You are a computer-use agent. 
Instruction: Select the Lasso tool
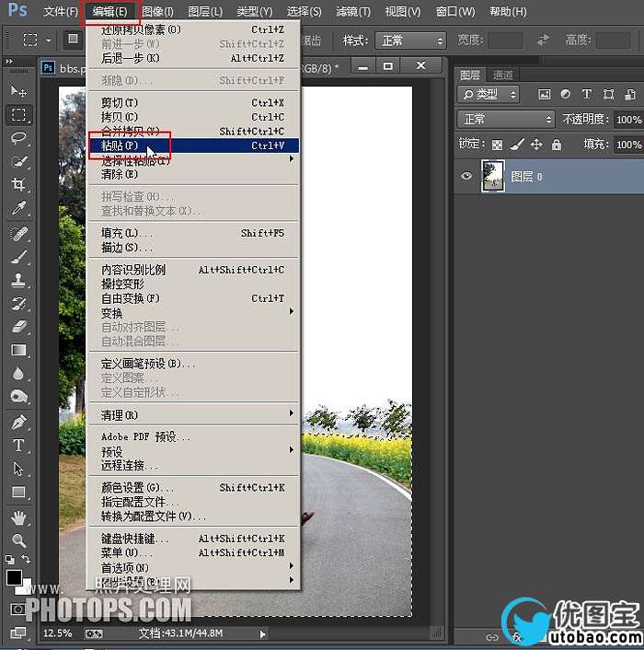click(18, 137)
